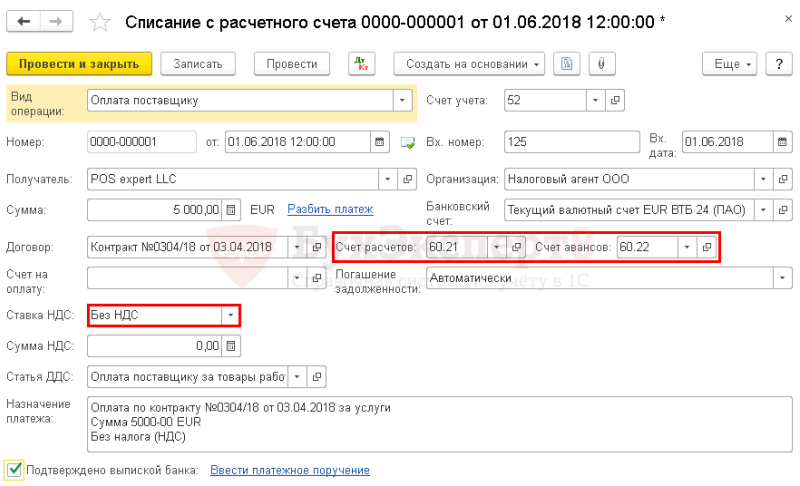Open the document report icon
Image resolution: width=800 pixels, height=486 pixels.
coord(566,64)
